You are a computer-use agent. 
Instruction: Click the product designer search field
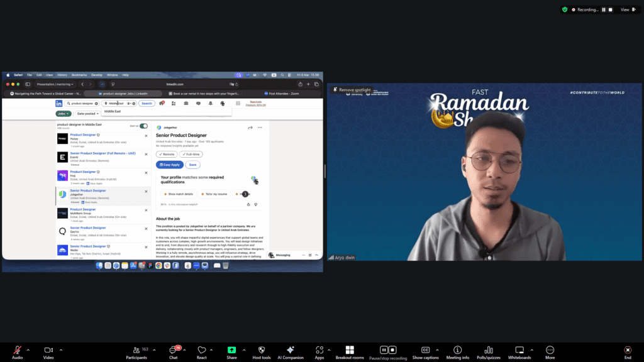[x=83, y=103]
